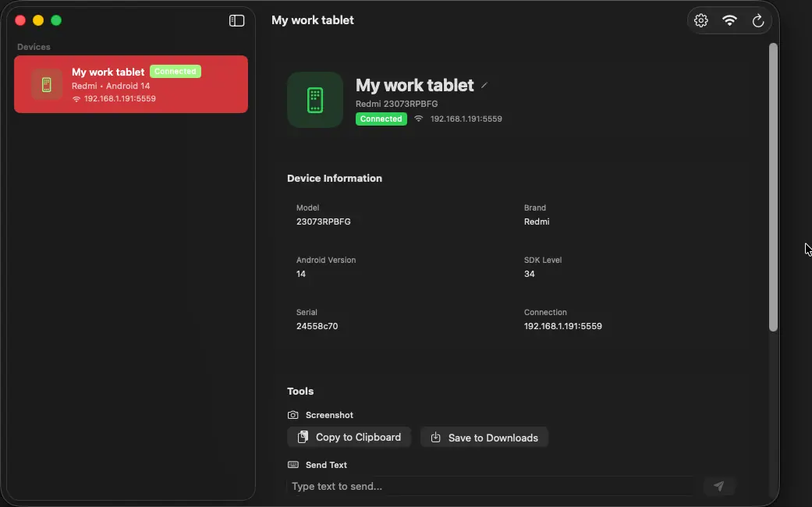Click the device icon in sidebar entry
This screenshot has height=507, width=812.
[47, 84]
